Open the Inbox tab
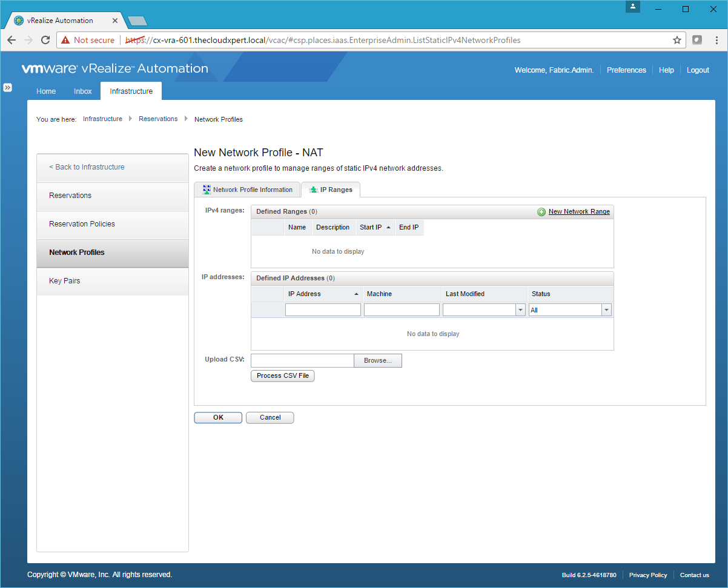 click(83, 91)
